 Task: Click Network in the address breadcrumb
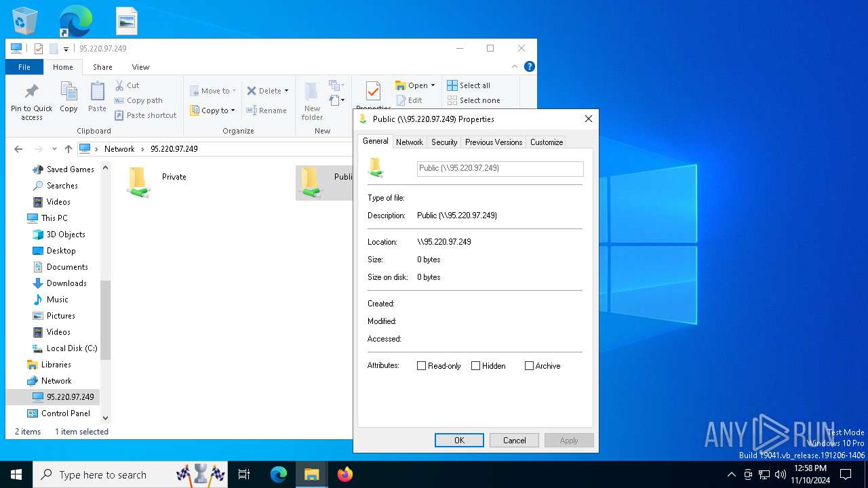(x=119, y=149)
